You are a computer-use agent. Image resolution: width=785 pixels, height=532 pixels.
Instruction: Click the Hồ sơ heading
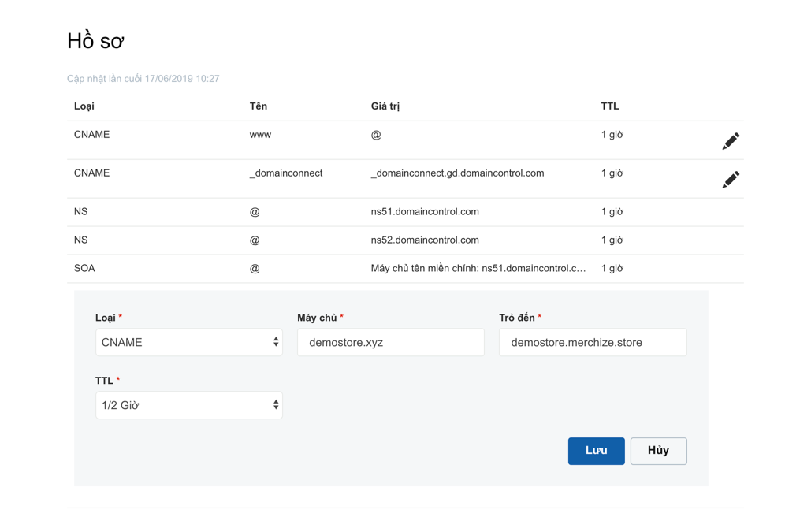pyautogui.click(x=95, y=41)
